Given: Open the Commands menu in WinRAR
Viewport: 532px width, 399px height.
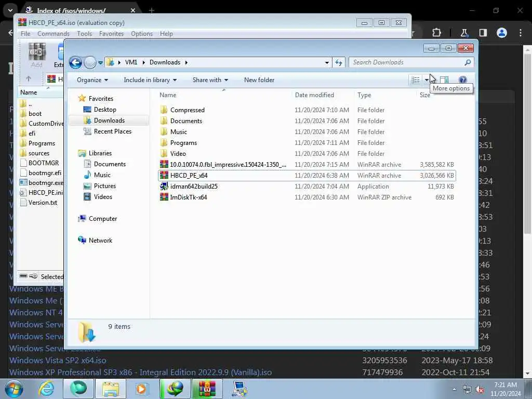Looking at the screenshot, I should point(54,34).
